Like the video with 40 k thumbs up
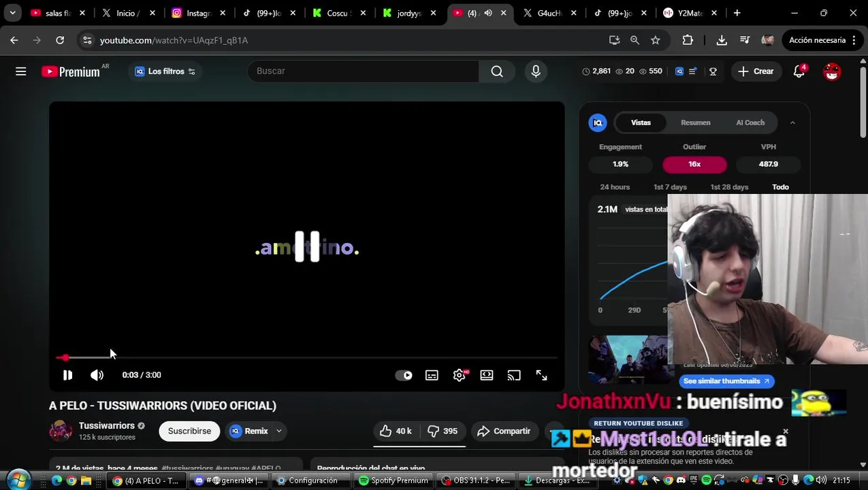 coord(396,431)
